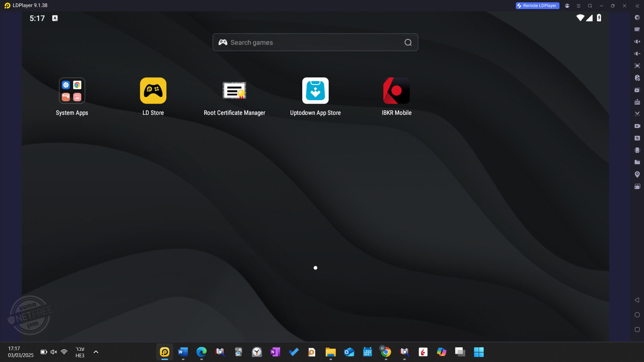Click the screenshot scissors icon
This screenshot has height=362, width=644.
point(637,114)
